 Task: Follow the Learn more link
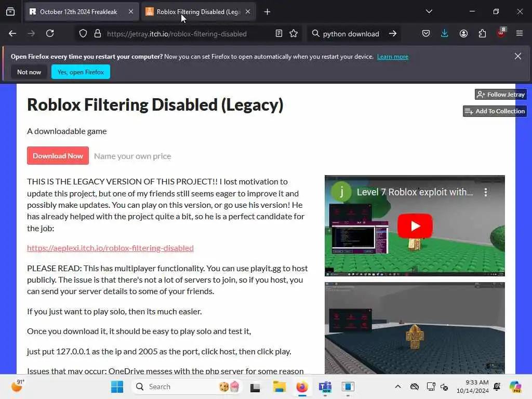pos(393,57)
